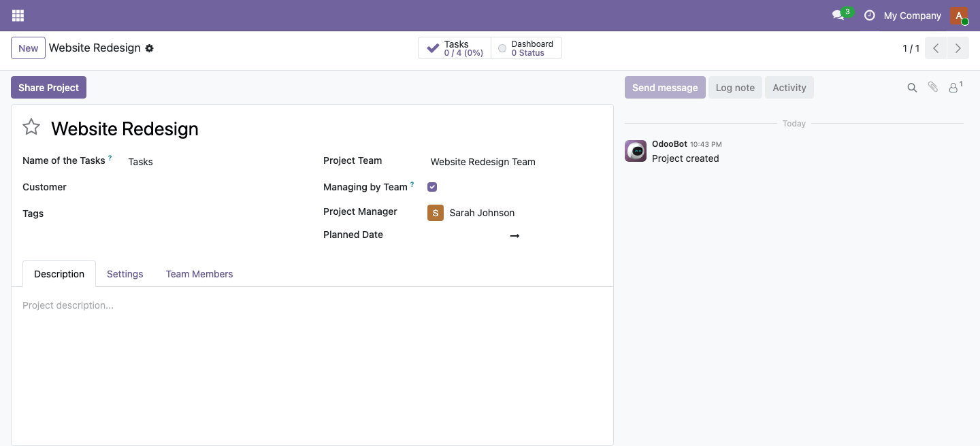The height and width of the screenshot is (446, 980).
Task: Click the Managing by Team help mark
Action: click(412, 184)
